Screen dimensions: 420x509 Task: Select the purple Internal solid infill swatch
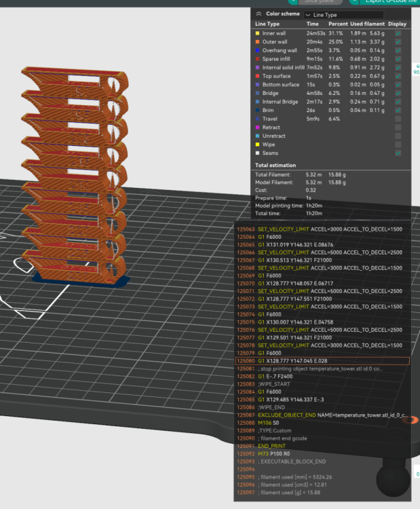tap(257, 67)
